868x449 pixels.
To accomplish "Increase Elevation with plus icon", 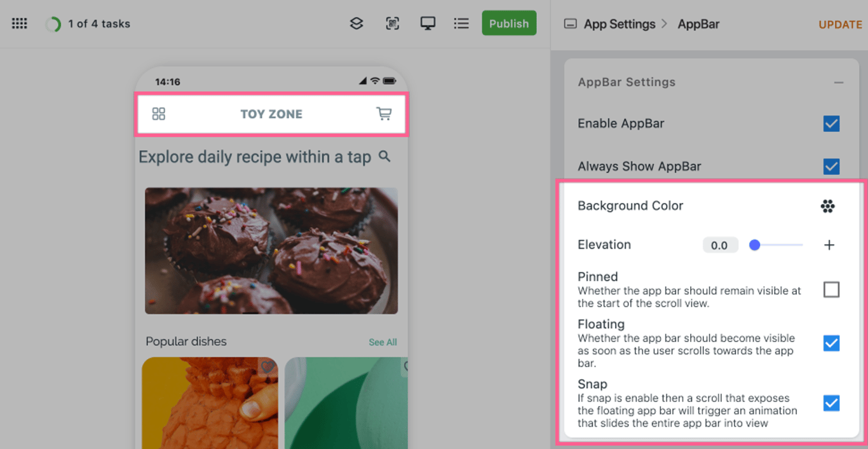I will [829, 245].
